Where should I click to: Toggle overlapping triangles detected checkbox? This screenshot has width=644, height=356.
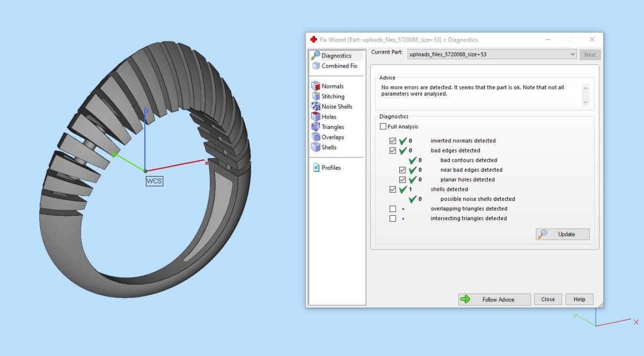point(393,209)
